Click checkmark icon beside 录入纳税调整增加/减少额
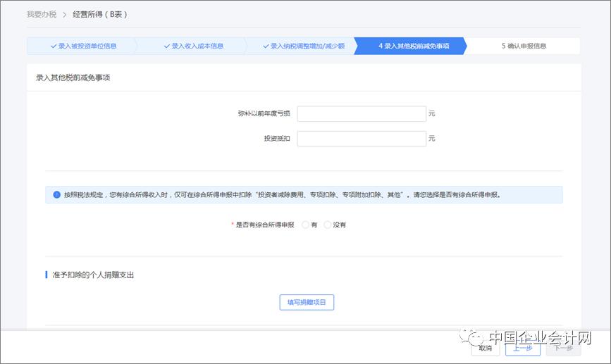The width and height of the screenshot is (611, 364). coord(266,46)
